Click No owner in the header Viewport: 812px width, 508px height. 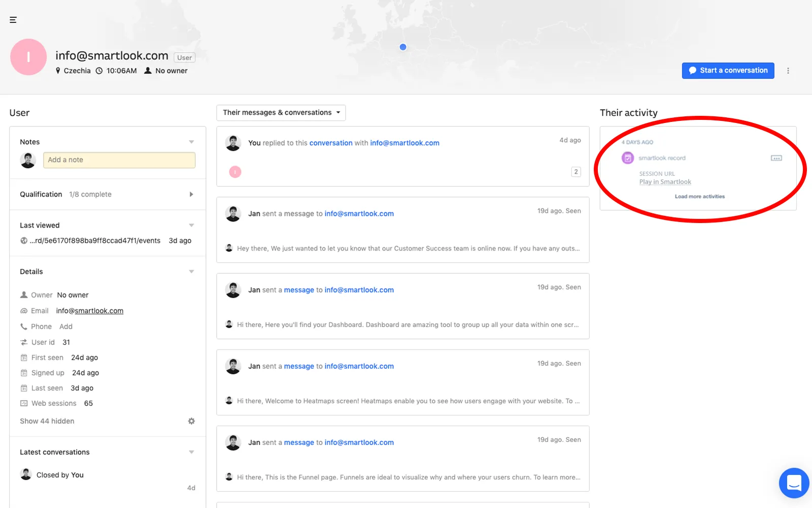point(172,71)
